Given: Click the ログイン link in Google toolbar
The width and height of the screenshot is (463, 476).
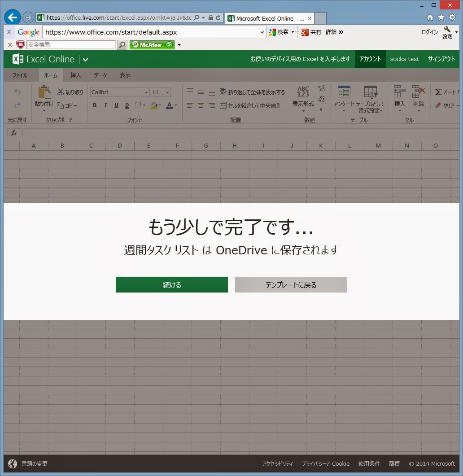Looking at the screenshot, I should [x=430, y=32].
